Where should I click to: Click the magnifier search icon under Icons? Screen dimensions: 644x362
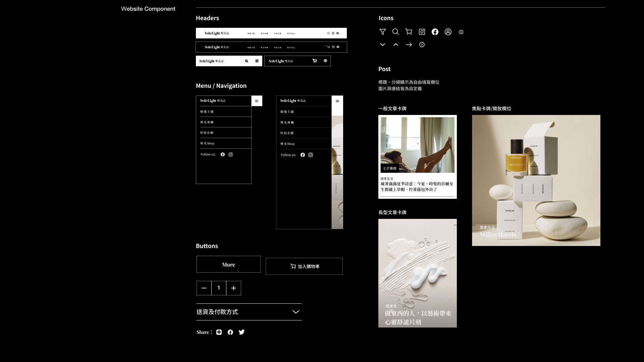(395, 32)
